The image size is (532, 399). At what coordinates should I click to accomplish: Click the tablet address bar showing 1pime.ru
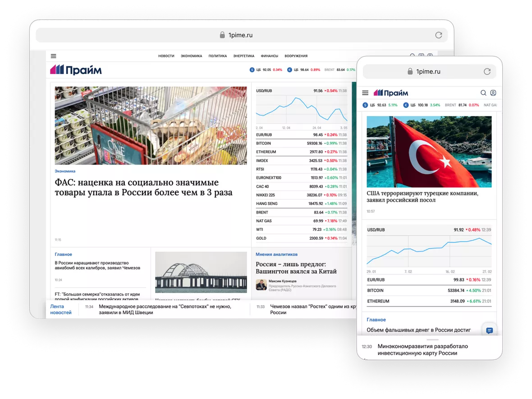(242, 35)
